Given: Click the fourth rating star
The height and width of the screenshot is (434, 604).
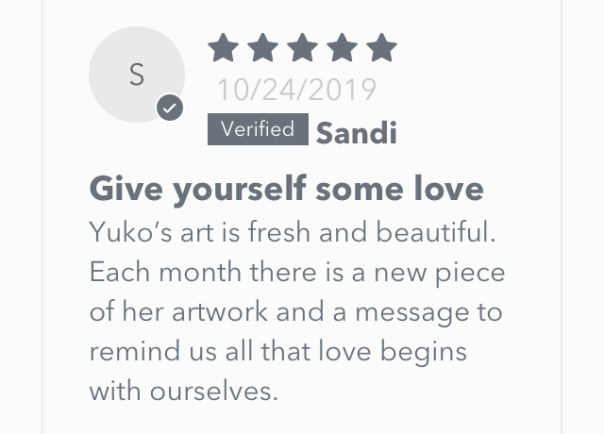Looking at the screenshot, I should coord(341,48).
